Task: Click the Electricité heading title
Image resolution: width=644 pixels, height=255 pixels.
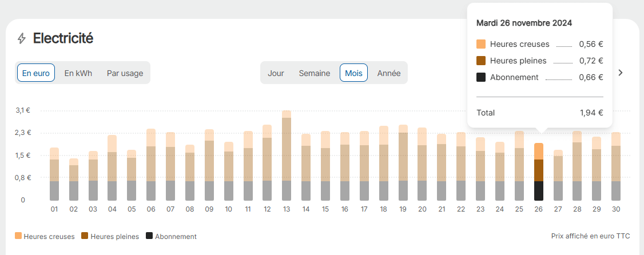Action: [63, 38]
